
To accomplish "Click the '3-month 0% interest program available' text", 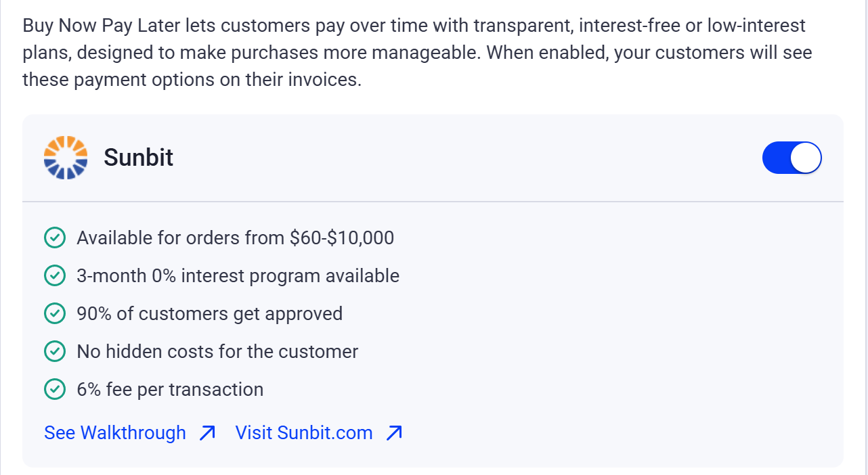I will point(238,276).
